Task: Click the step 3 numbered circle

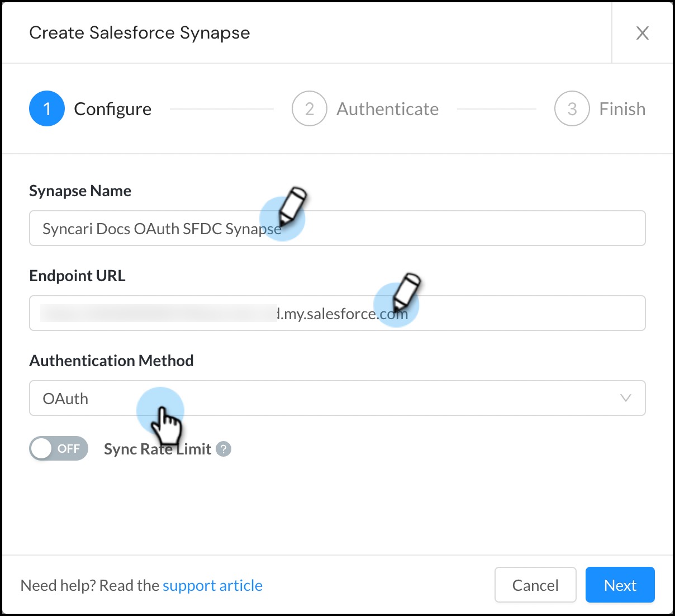Action: tap(572, 108)
